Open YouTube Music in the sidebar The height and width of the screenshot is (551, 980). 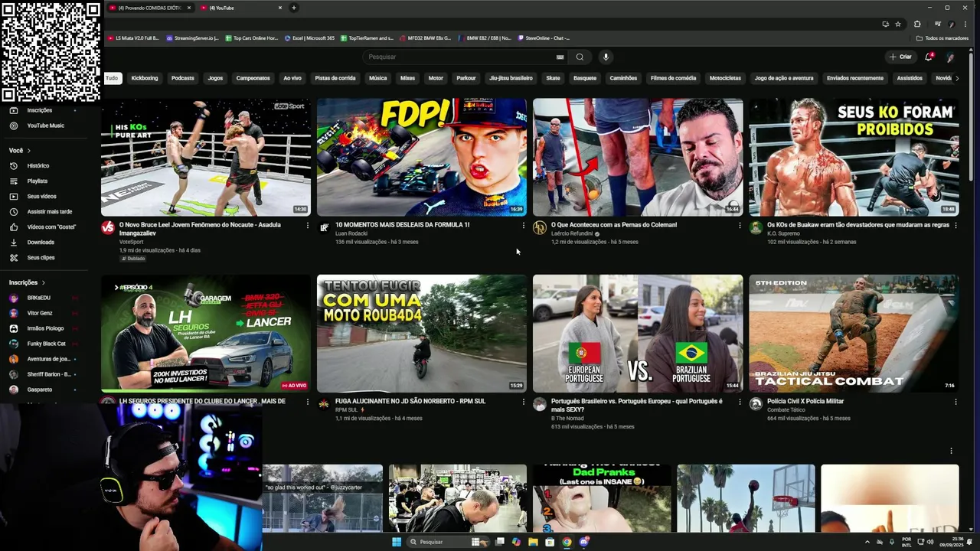click(45, 126)
